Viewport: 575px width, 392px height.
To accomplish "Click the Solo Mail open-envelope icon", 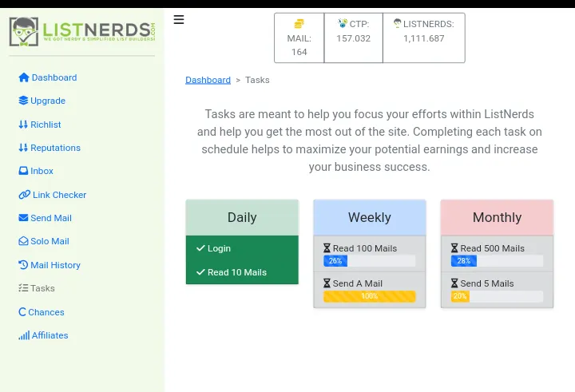I will click(23, 241).
